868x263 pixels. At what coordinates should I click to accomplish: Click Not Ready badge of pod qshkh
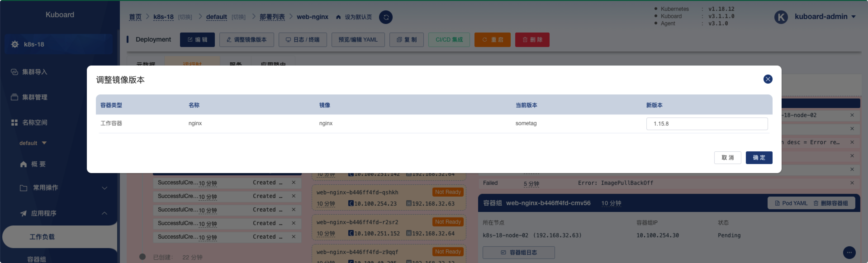(448, 192)
